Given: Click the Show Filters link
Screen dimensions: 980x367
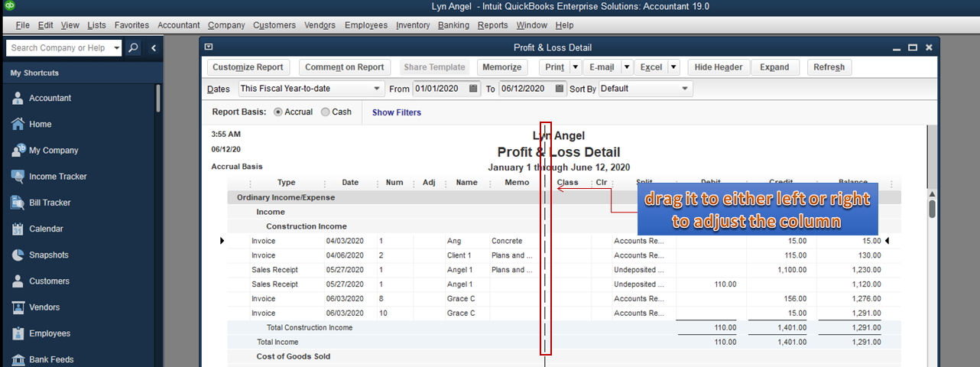Looking at the screenshot, I should (x=397, y=112).
